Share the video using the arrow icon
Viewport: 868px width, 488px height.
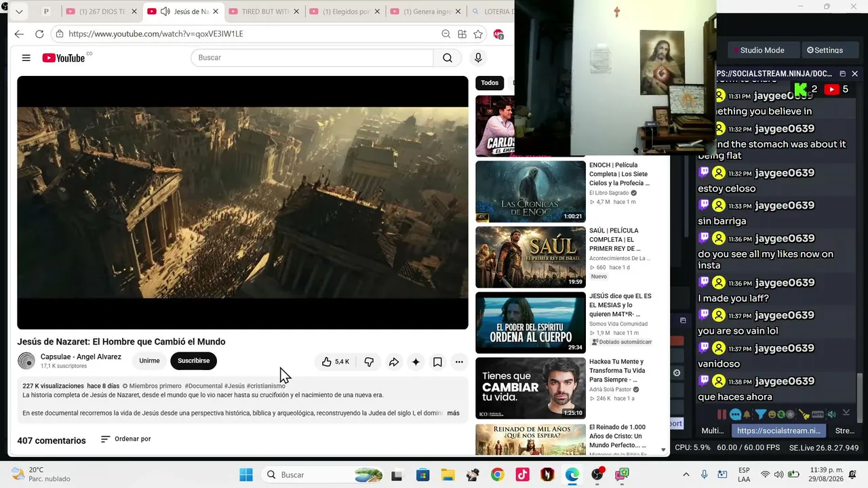pyautogui.click(x=393, y=362)
